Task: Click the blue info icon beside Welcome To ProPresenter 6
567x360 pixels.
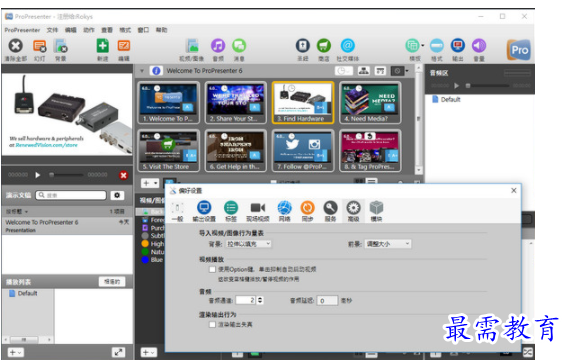Action: coord(156,71)
